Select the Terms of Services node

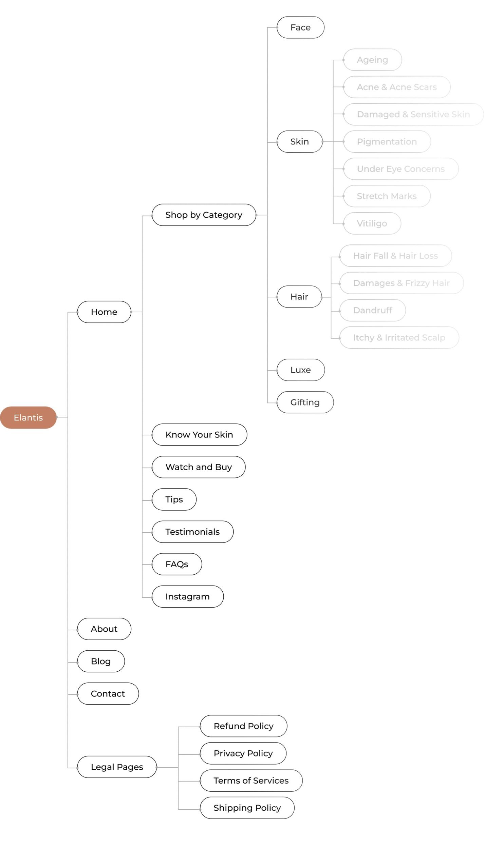(251, 781)
